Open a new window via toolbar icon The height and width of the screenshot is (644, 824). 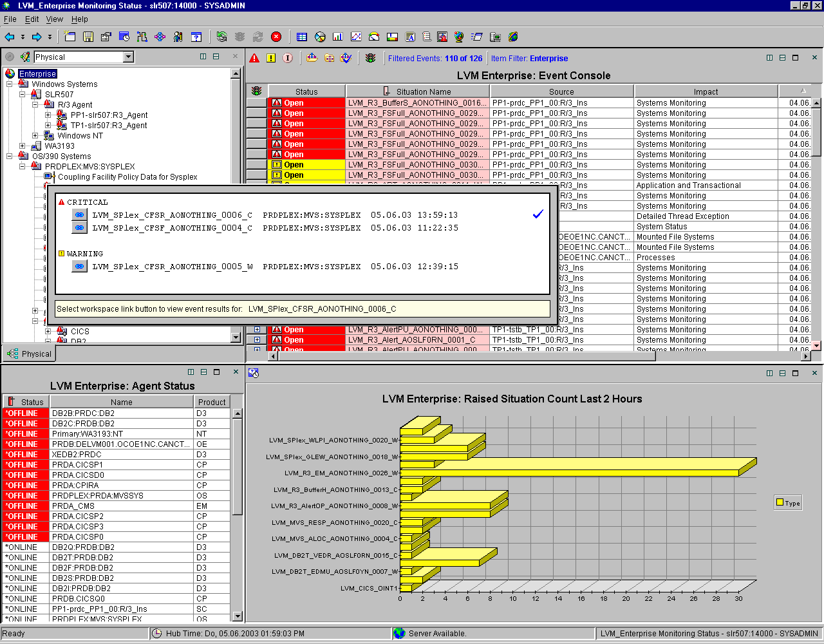pos(70,37)
